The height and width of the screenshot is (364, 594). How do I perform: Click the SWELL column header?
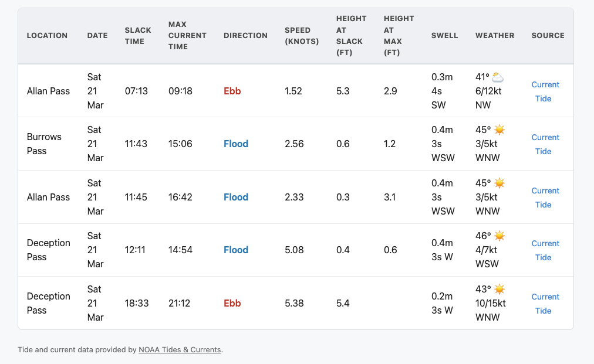(444, 35)
